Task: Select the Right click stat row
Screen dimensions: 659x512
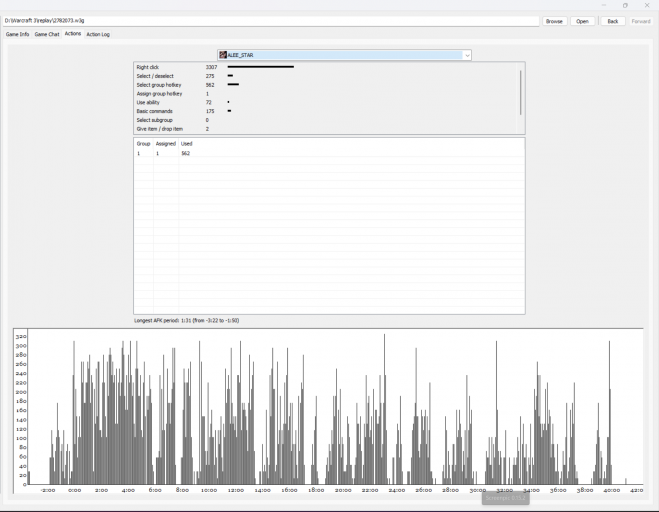Action: click(326, 67)
